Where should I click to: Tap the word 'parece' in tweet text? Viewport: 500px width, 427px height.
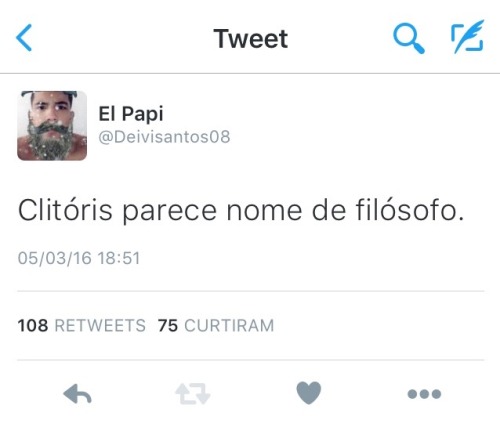[x=169, y=212]
